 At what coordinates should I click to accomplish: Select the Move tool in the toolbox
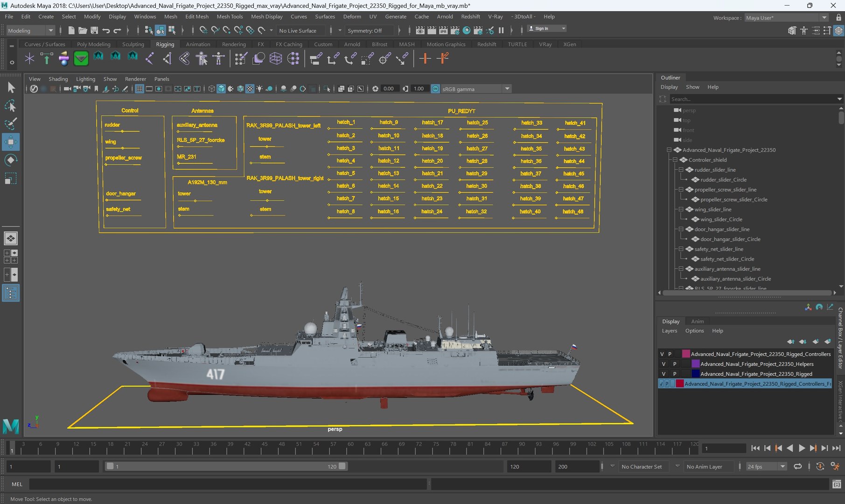[x=11, y=142]
